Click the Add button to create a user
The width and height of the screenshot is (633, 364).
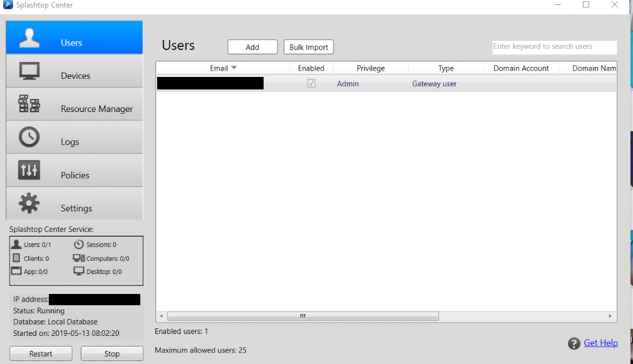[x=252, y=46]
